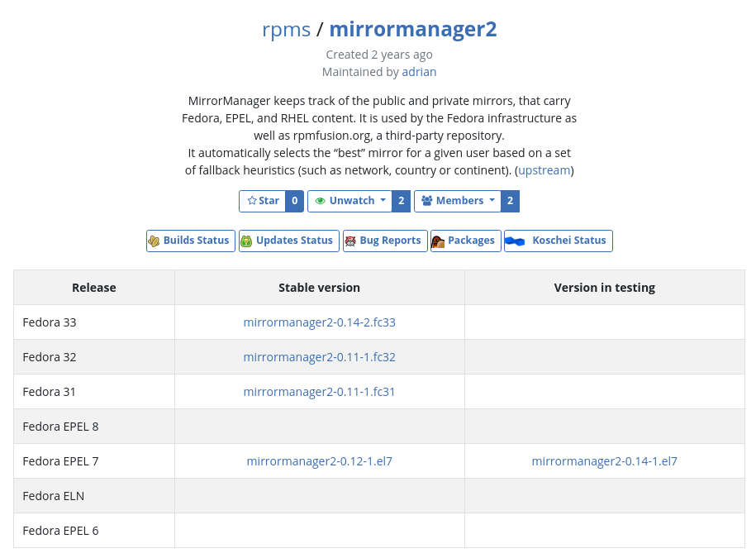Open the Unwatch dropdown arrow

pyautogui.click(x=383, y=200)
